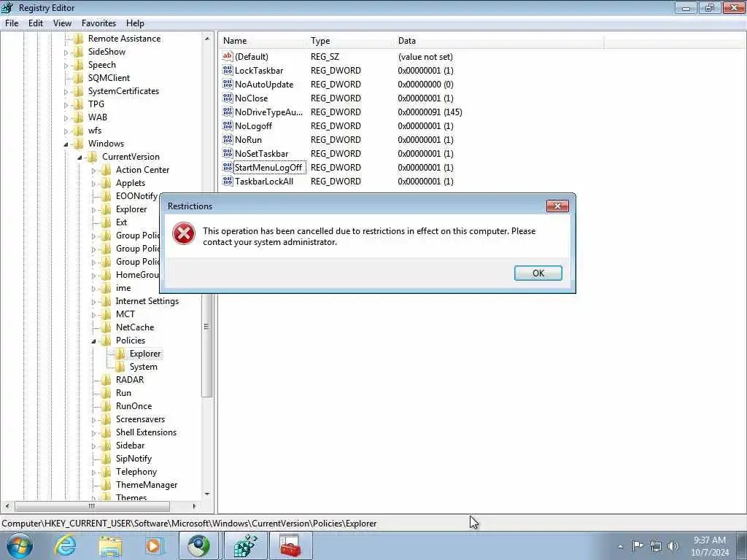Expand the Applets tree node
Viewport: 747px width, 560px height.
[94, 183]
